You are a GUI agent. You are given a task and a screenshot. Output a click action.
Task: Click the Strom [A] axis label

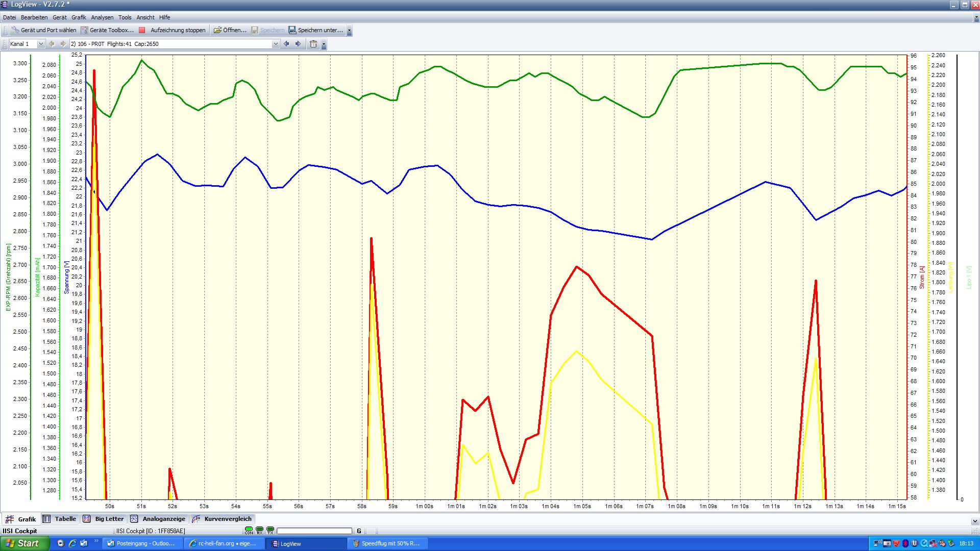point(922,277)
